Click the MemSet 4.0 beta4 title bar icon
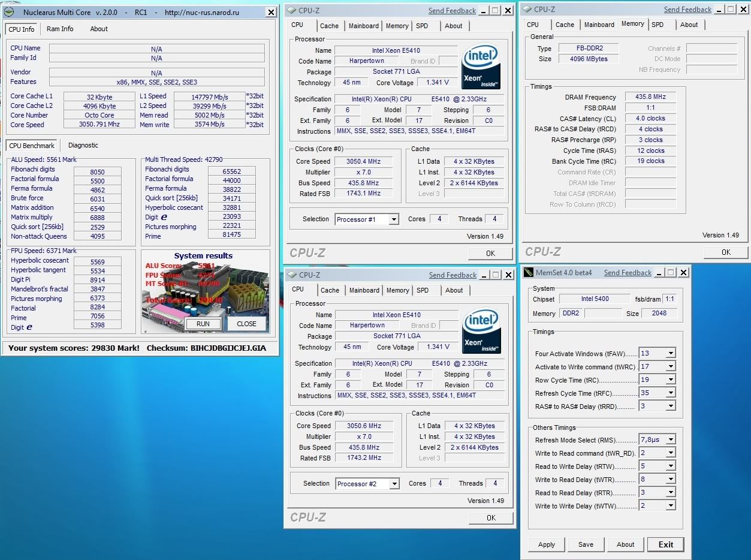751x560 pixels. click(529, 272)
